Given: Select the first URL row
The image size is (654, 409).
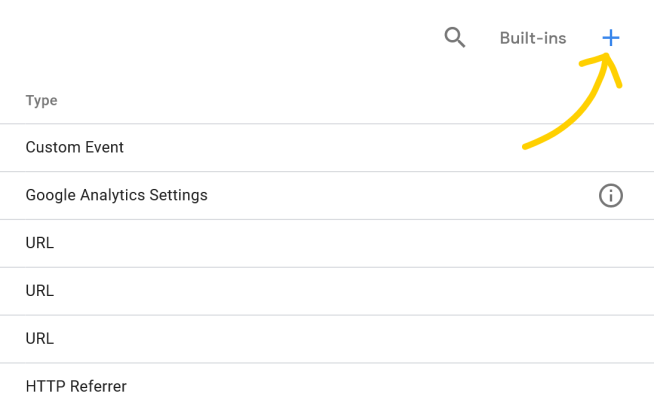Looking at the screenshot, I should click(x=327, y=243).
